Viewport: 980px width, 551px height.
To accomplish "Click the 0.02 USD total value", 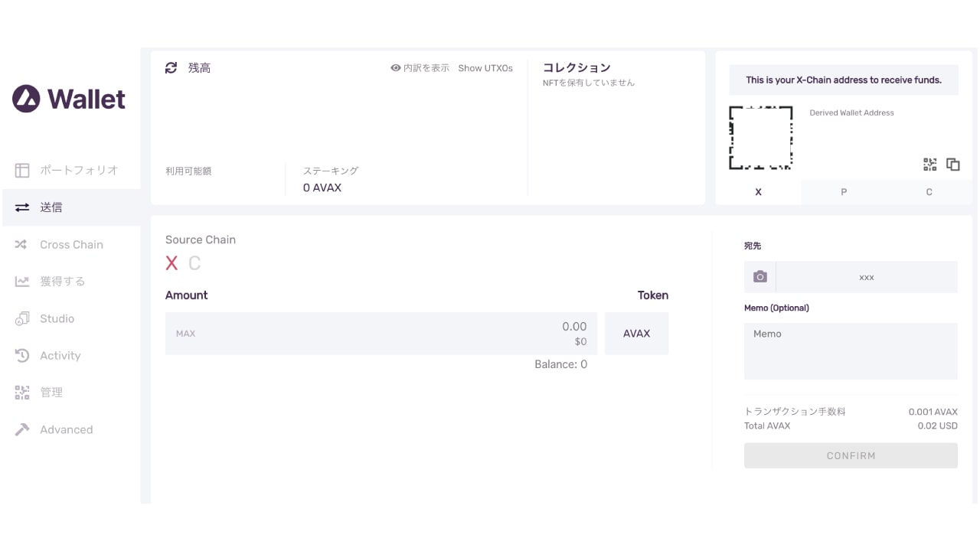I will 937,425.
